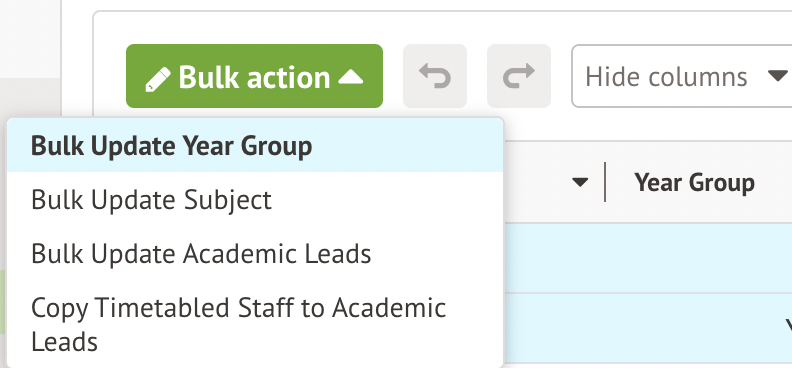Click the Undo arrow button
Screen dimensions: 792x368
435,76
